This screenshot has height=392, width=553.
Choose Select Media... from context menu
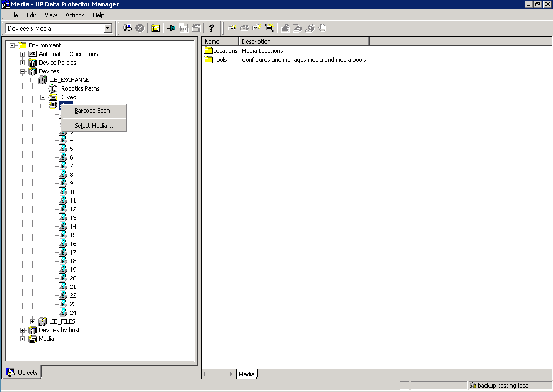coord(94,126)
